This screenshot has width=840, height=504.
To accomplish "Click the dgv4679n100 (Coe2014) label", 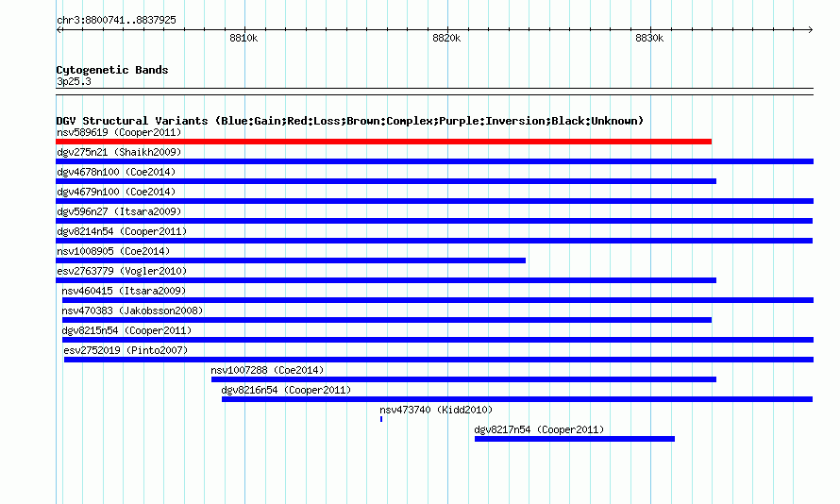I will coord(116,192).
